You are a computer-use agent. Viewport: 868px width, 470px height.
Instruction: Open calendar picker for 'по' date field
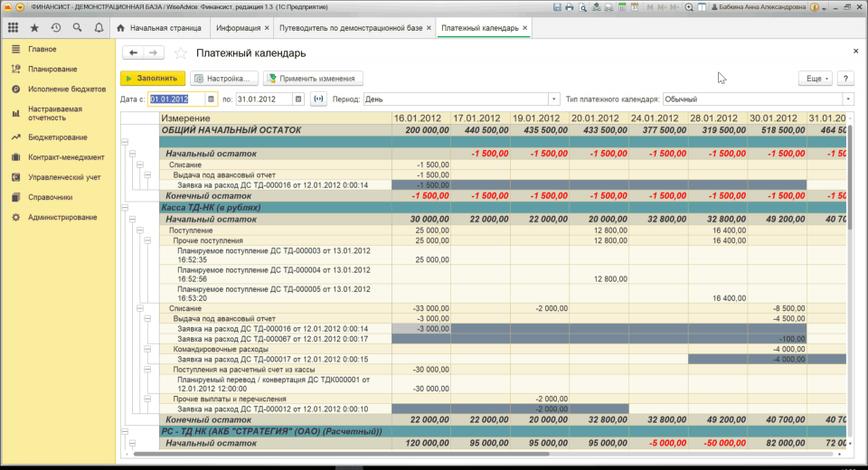click(298, 99)
